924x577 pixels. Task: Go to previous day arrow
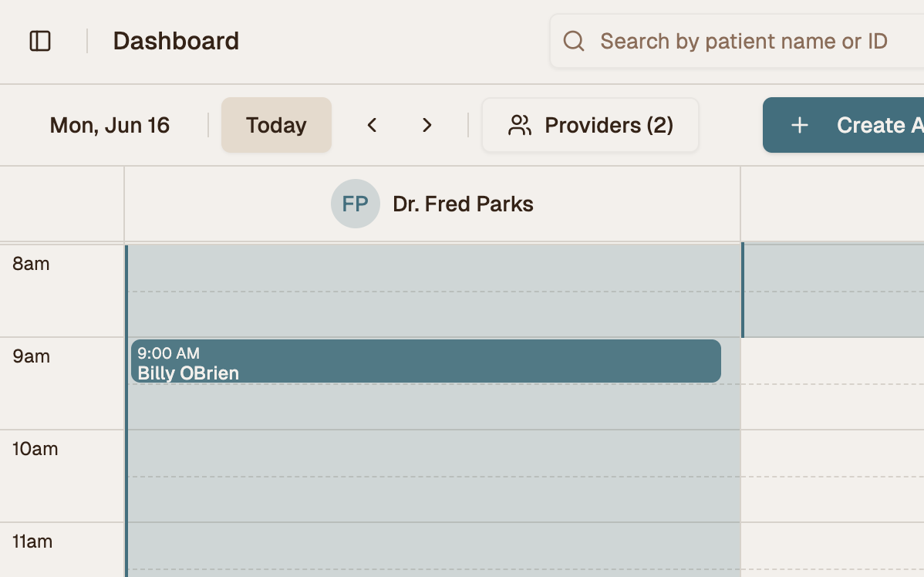coord(372,125)
